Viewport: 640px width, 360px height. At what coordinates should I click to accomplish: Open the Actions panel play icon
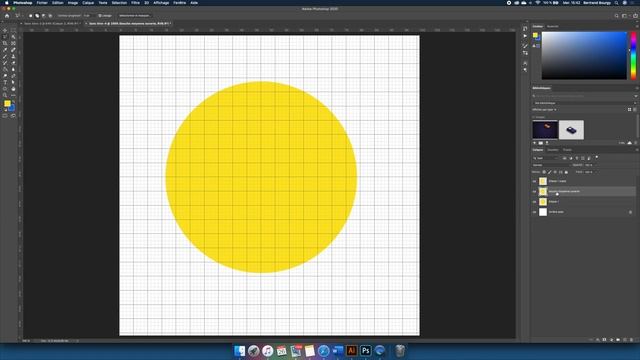pos(525,36)
